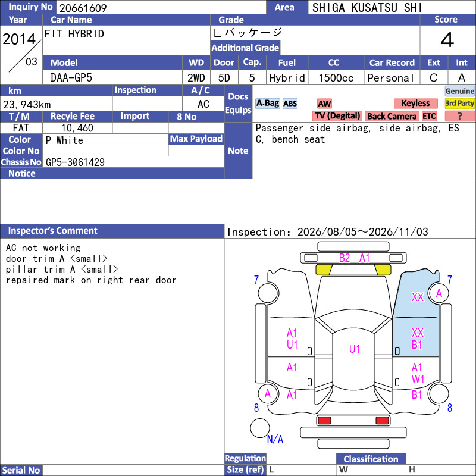
Task: Click the mileage 23,943km
Action: [27, 105]
